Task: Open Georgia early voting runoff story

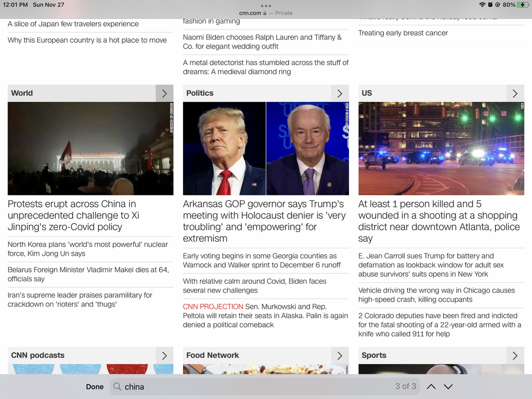Action: (262, 260)
